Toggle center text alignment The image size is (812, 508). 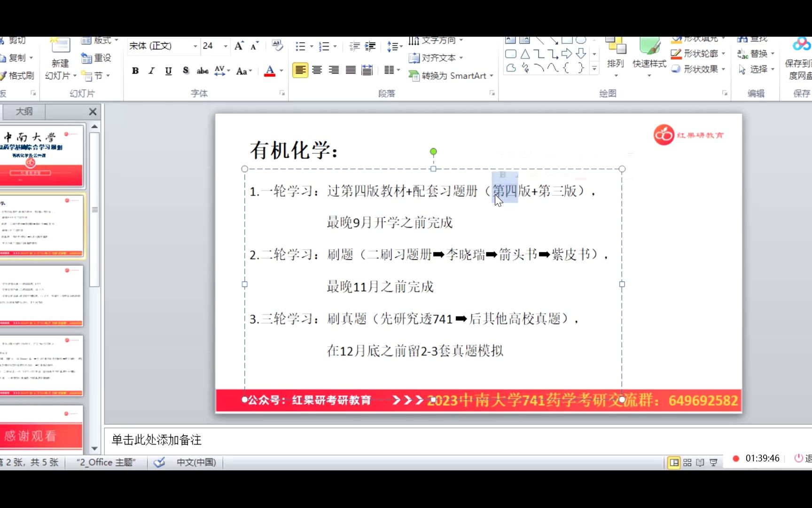(317, 71)
